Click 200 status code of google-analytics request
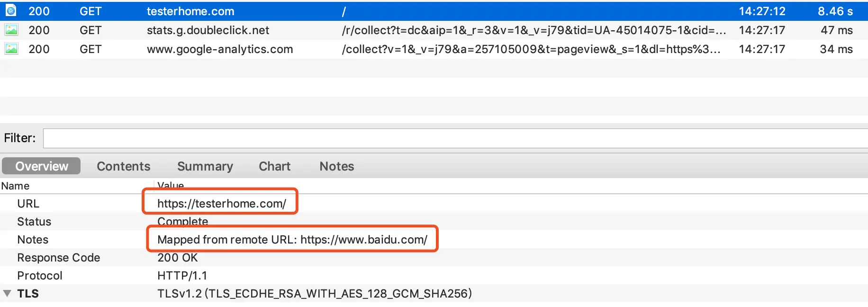Image resolution: width=868 pixels, height=307 pixels. tap(39, 49)
